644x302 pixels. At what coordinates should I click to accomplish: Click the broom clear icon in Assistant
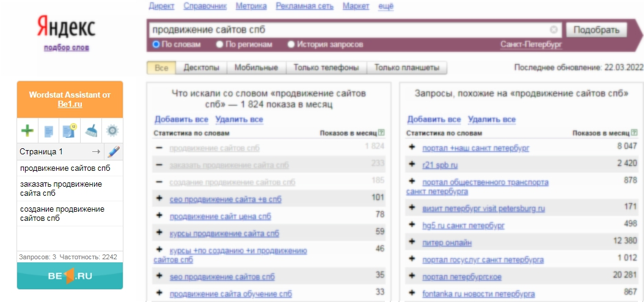coord(91,131)
